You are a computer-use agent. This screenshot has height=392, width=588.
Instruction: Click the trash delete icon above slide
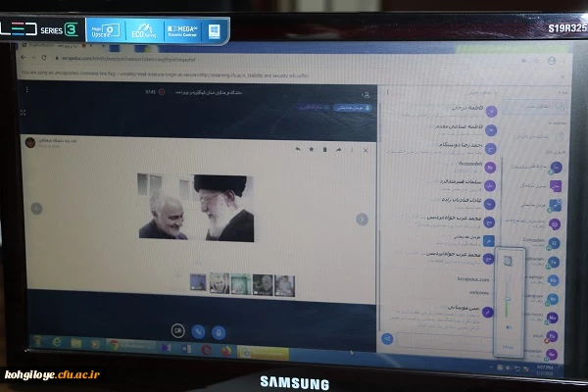coord(324,149)
